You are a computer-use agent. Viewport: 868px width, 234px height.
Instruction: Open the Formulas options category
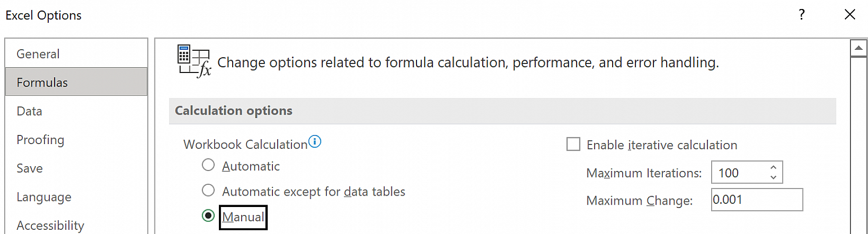coord(76,82)
